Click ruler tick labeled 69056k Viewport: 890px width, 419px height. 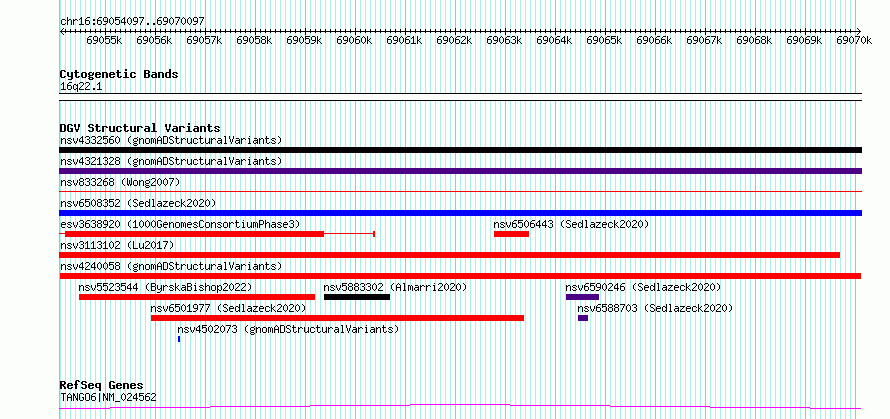pyautogui.click(x=154, y=40)
